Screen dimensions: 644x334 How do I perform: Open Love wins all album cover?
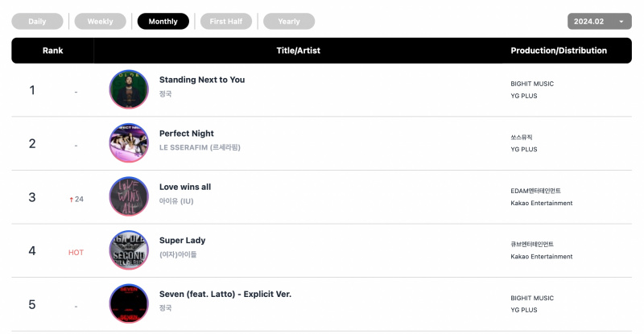pos(129,196)
